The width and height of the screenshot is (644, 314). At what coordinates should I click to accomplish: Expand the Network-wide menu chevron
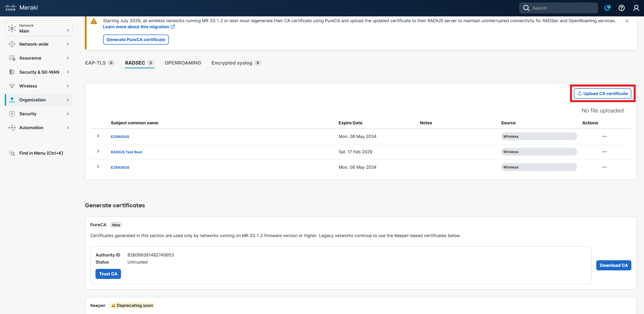[x=68, y=44]
